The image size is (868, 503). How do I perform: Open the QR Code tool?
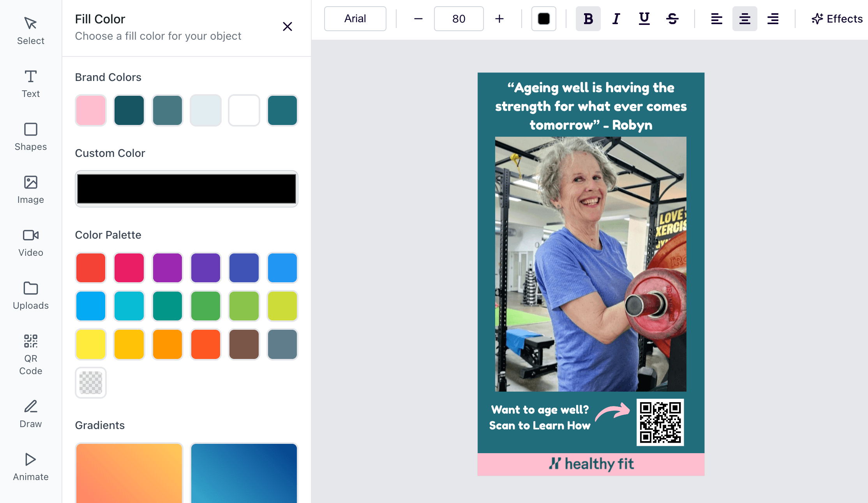[30, 354]
